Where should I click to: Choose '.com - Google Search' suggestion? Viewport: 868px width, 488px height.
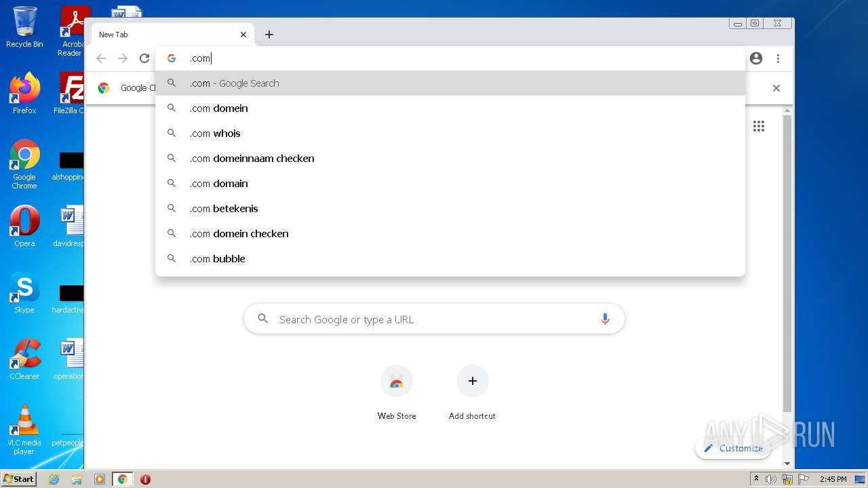click(x=450, y=83)
